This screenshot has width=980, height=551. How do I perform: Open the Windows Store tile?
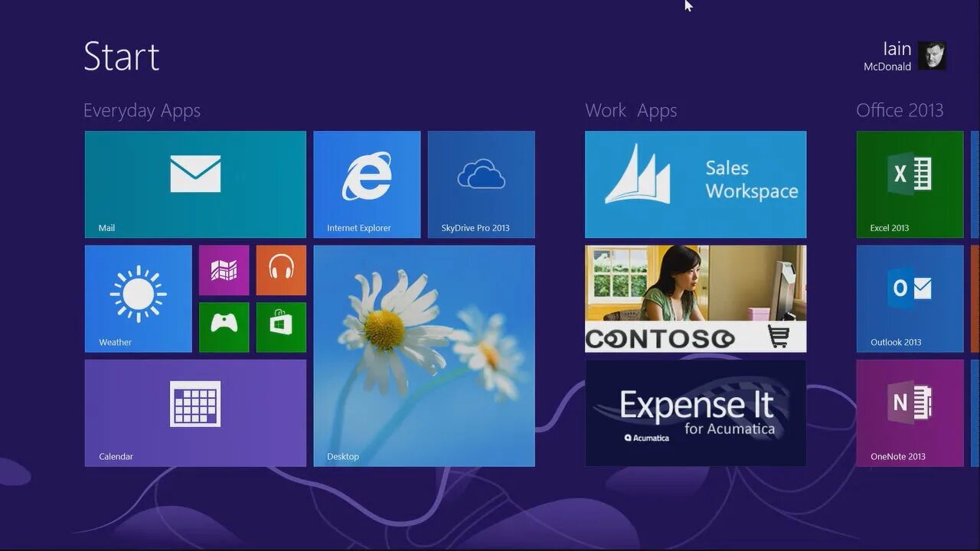[281, 328]
